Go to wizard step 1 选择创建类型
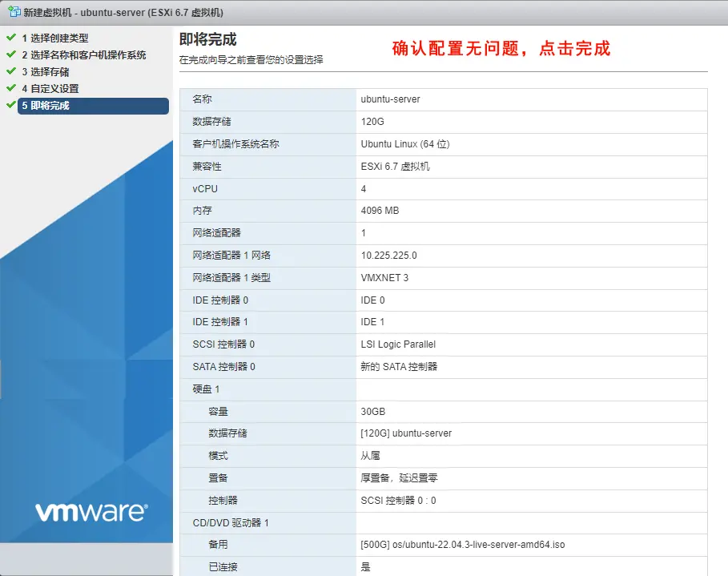The width and height of the screenshot is (728, 576). pyautogui.click(x=55, y=38)
